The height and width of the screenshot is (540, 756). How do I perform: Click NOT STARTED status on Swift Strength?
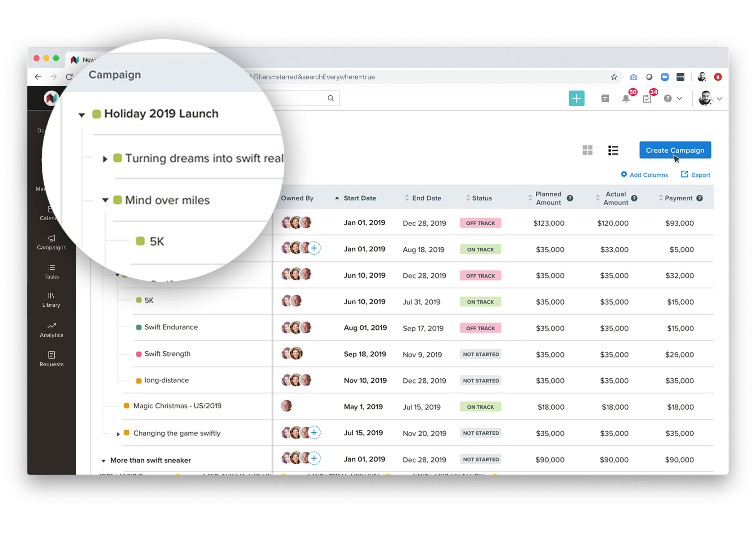click(x=481, y=354)
